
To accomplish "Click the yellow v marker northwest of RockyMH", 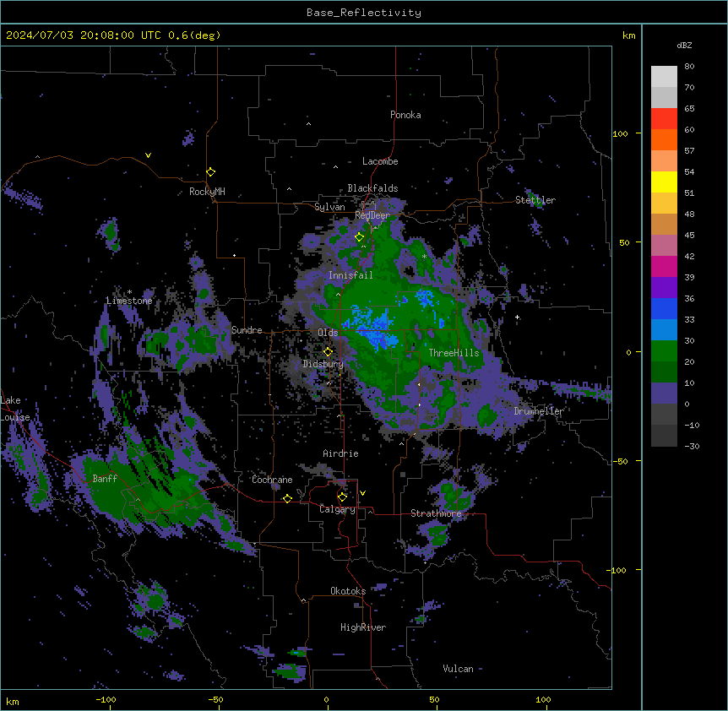I will click(x=148, y=155).
